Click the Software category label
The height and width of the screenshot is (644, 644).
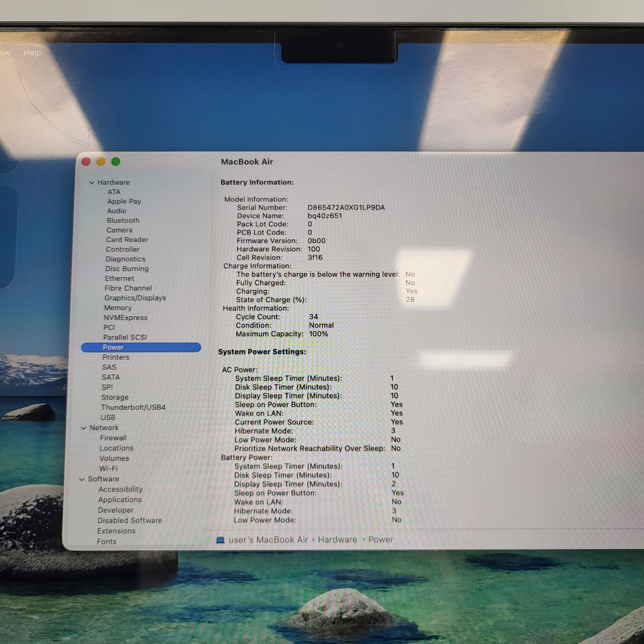(104, 479)
